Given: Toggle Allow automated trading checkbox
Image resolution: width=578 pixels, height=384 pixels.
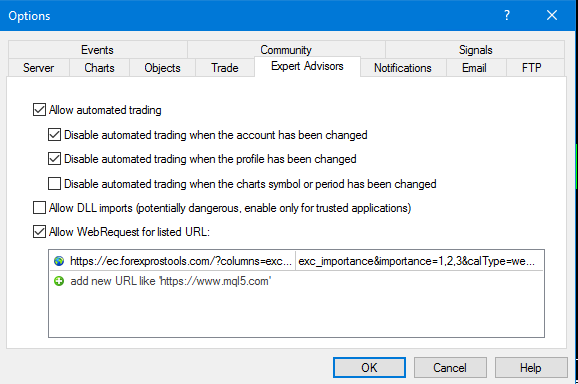Looking at the screenshot, I should click(39, 110).
